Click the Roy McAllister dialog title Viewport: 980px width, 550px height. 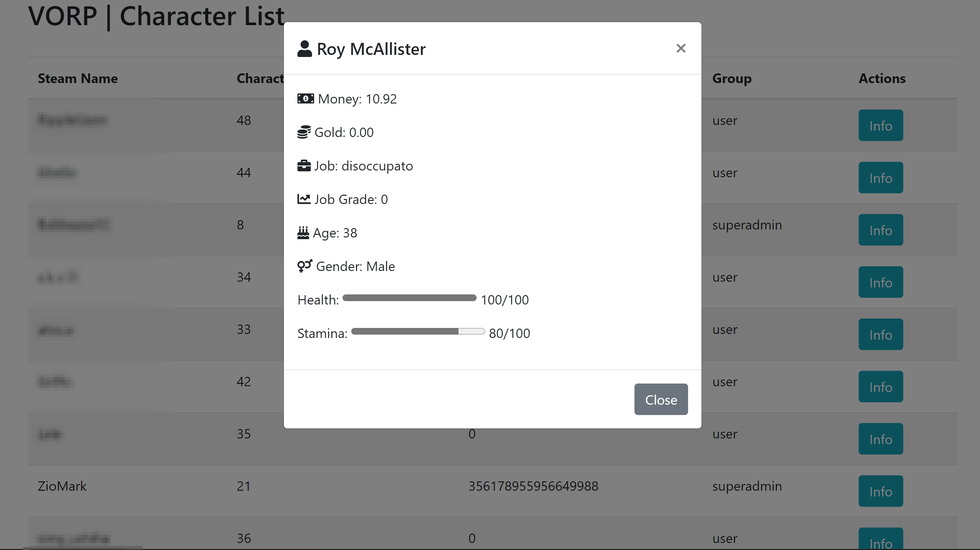click(x=371, y=49)
